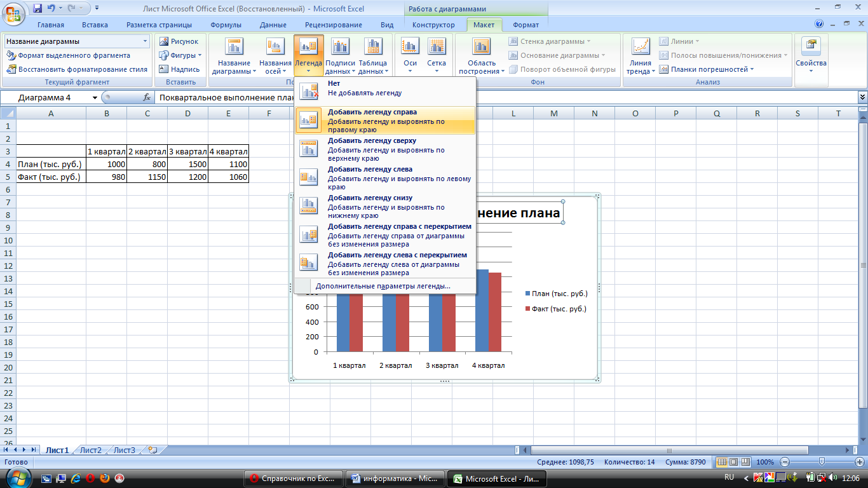Click the Office button
This screenshot has width=868, height=488.
point(13,13)
